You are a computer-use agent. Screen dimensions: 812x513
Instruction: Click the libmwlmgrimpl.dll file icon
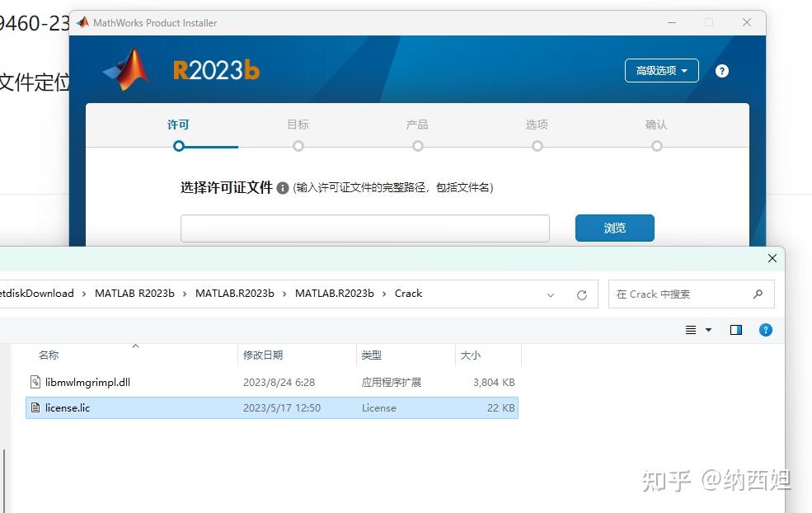click(x=35, y=383)
